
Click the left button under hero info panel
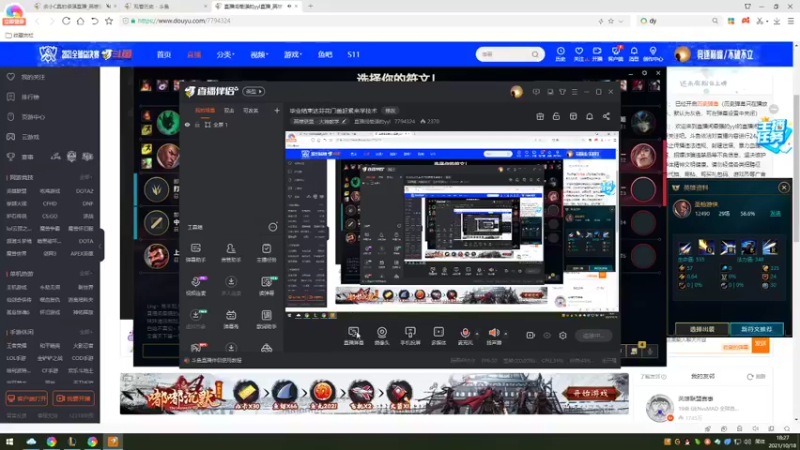tap(702, 329)
